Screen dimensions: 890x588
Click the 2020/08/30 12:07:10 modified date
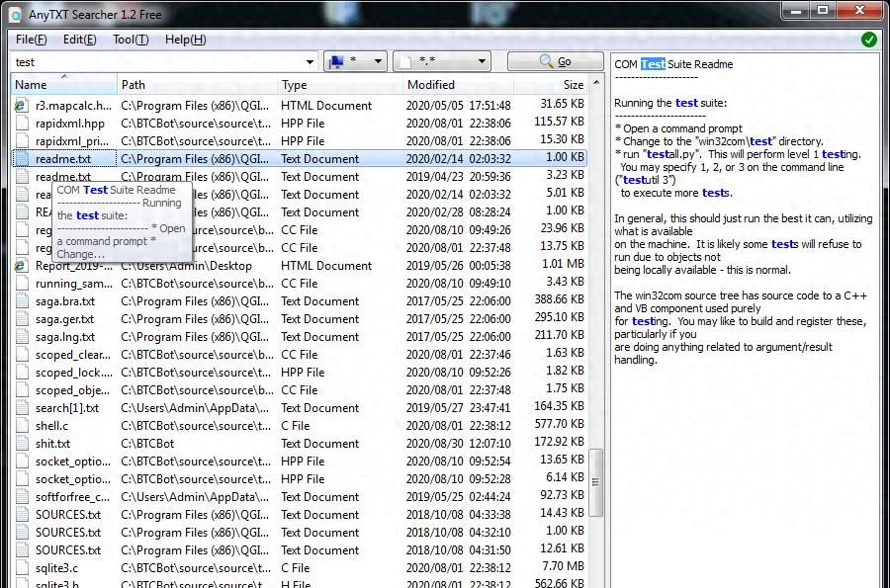[458, 444]
